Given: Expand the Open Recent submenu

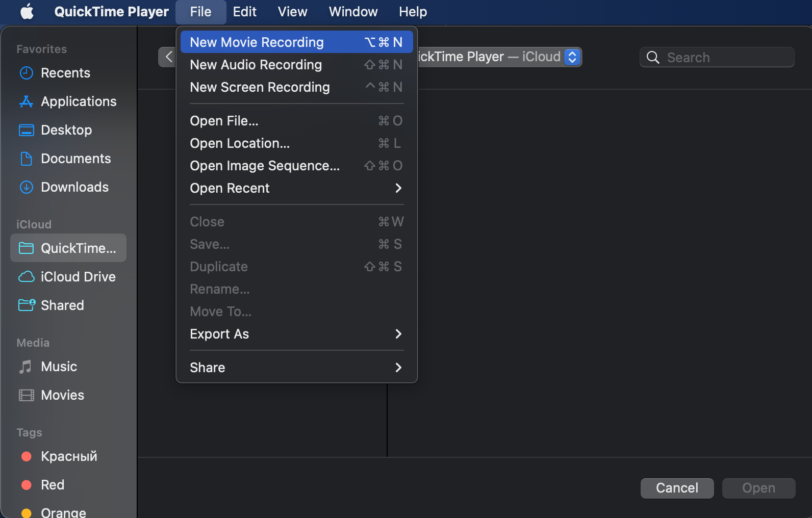Looking at the screenshot, I should pos(296,188).
